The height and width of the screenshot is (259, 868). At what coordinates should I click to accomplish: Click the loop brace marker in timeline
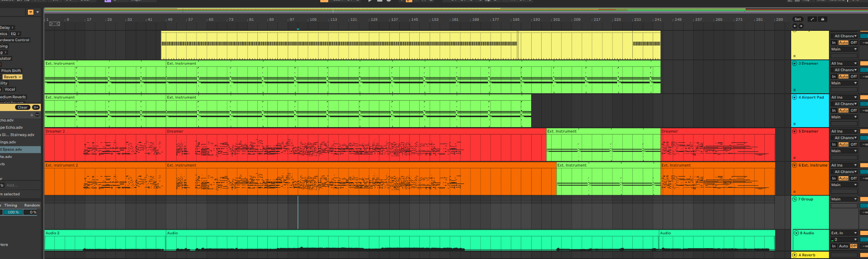(55, 24)
